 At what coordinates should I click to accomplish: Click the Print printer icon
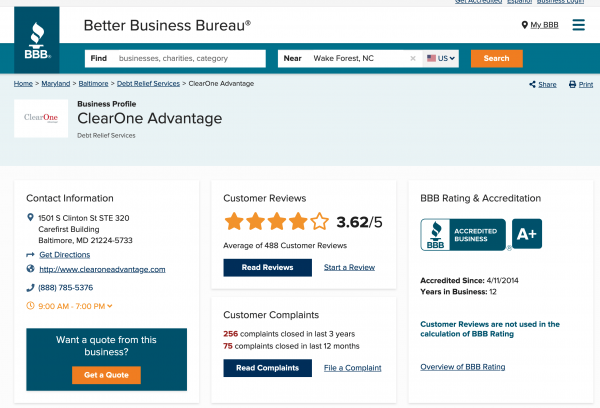pos(572,84)
